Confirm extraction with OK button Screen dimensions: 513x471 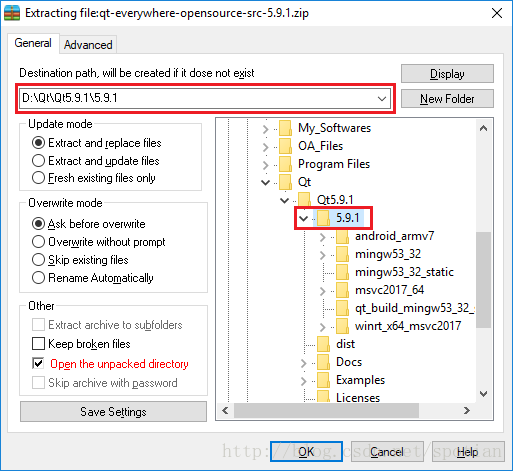(306, 452)
